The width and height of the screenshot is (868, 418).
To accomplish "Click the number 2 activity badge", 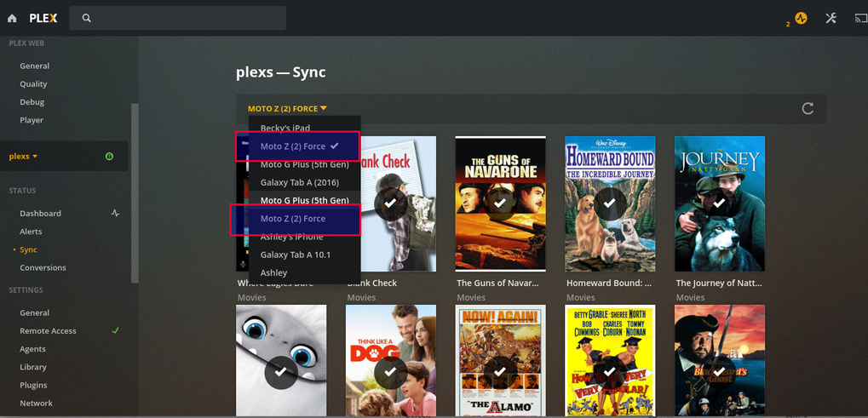I will 788,25.
